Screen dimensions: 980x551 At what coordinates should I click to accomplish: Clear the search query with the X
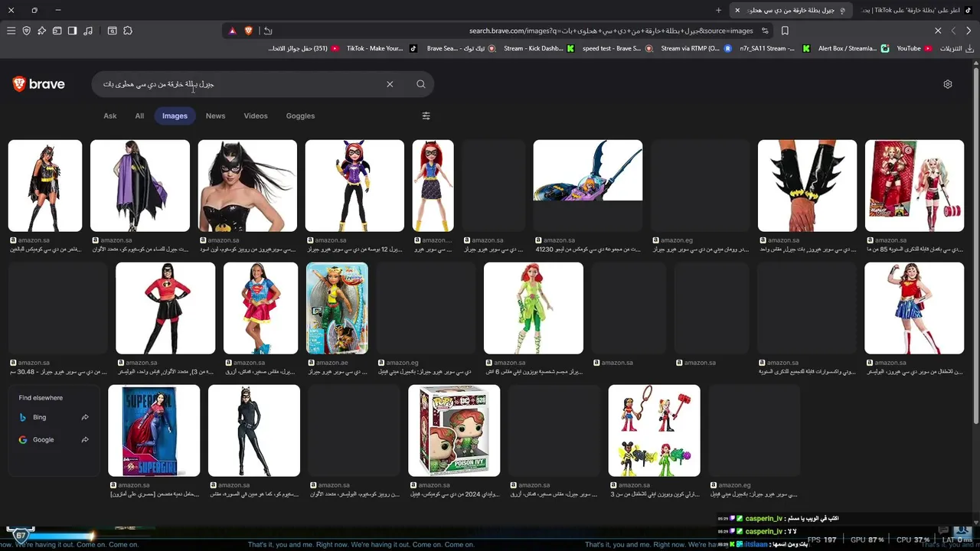[x=390, y=84]
